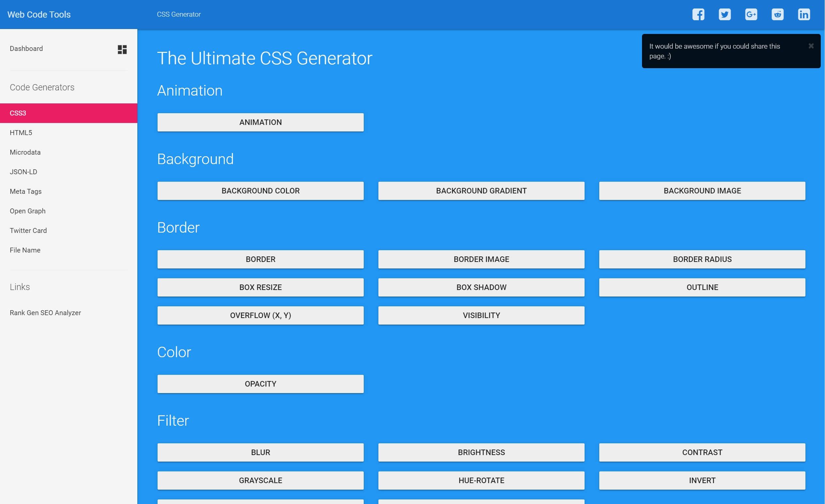This screenshot has height=504, width=825.
Task: Share the page on Facebook
Action: pos(698,14)
